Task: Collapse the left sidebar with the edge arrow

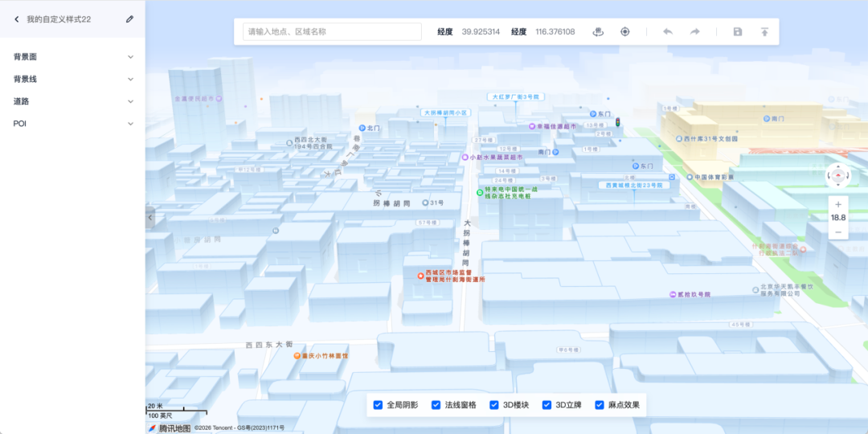Action: coord(150,218)
